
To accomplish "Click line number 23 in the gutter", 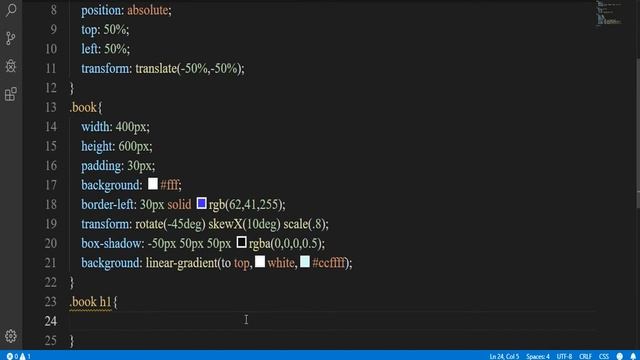I will tap(51, 302).
